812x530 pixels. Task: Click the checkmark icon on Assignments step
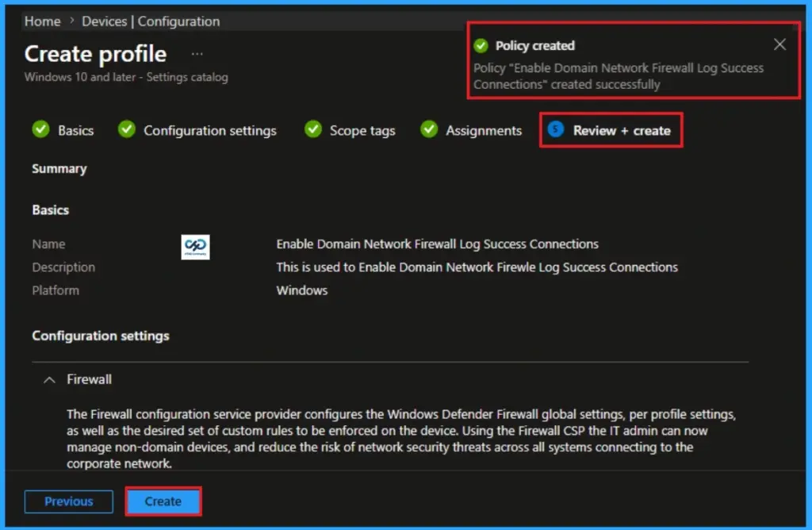tap(429, 130)
